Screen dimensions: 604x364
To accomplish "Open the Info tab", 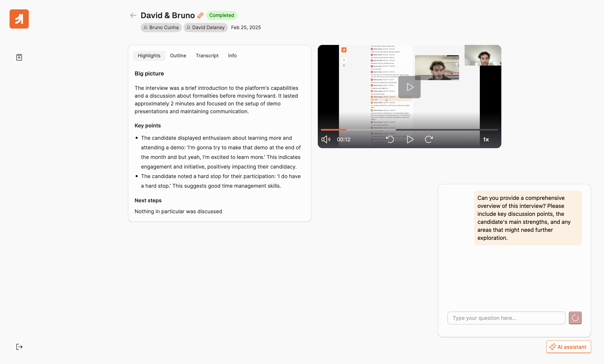I will (x=232, y=56).
